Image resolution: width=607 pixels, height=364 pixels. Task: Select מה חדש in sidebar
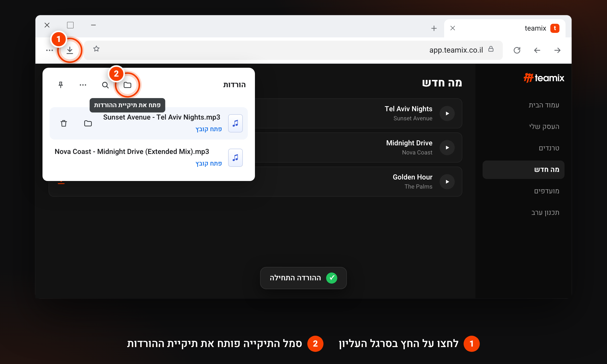point(524,170)
